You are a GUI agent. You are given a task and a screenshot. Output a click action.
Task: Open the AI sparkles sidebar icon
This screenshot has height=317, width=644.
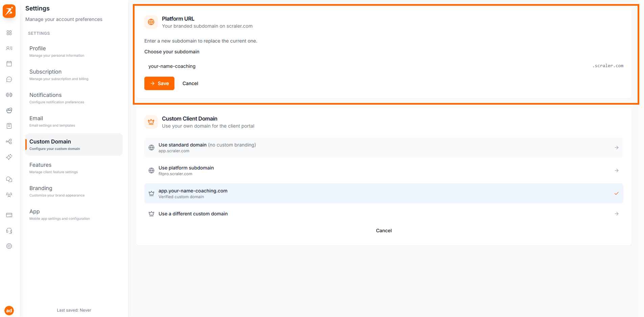[9, 157]
